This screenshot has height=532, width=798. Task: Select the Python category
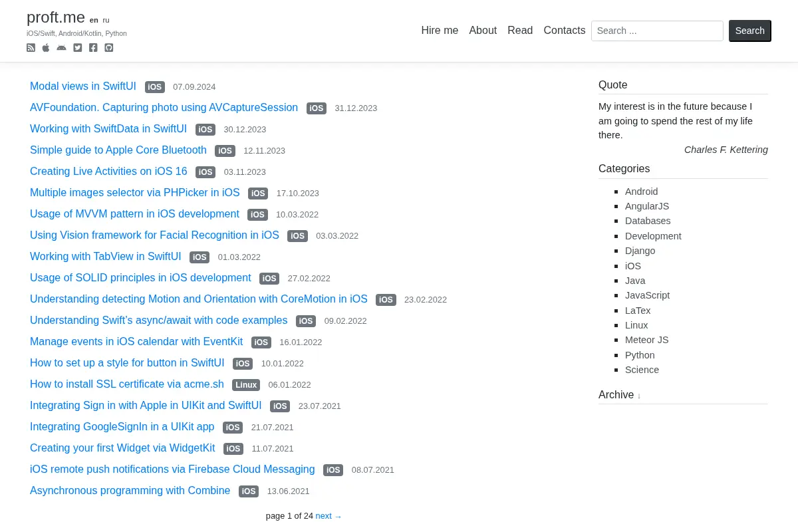click(x=640, y=355)
